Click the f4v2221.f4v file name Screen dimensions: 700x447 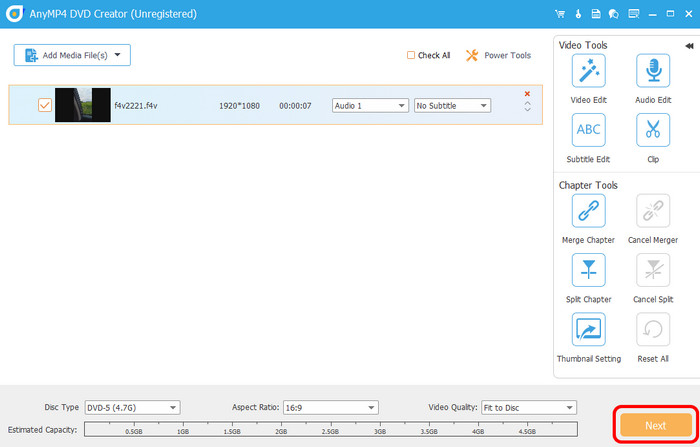[x=136, y=106]
